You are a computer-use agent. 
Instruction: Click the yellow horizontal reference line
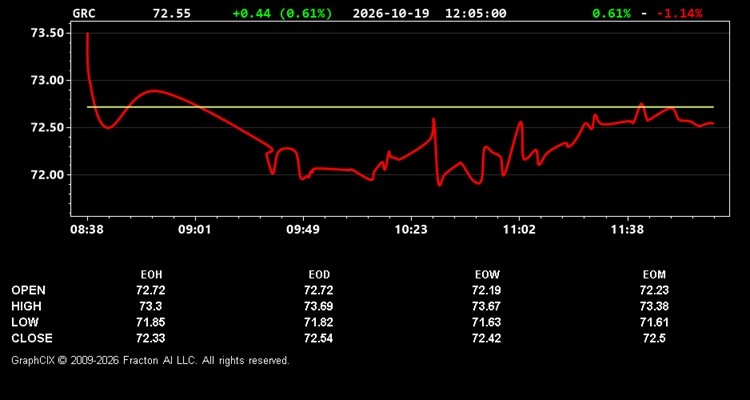[x=400, y=107]
